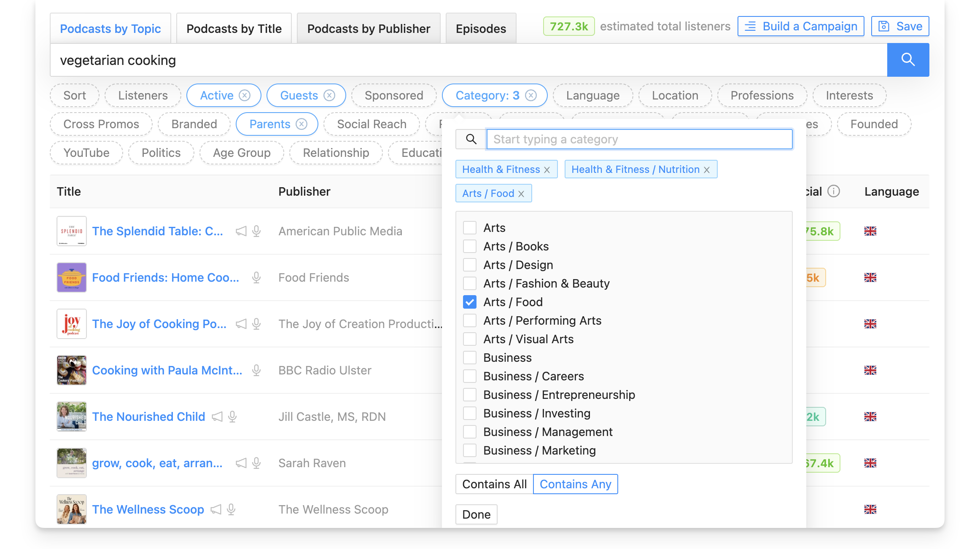
Task: Remove Health & Fitness / Nutrition tag
Action: coord(707,170)
